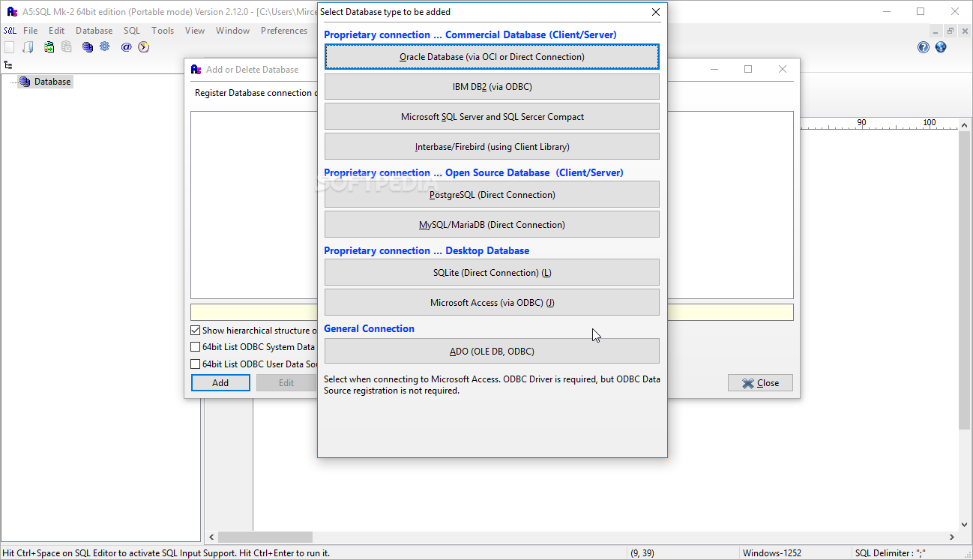Click the blank new document toolbar icon
Viewport: 973px width, 560px height.
[x=9, y=46]
